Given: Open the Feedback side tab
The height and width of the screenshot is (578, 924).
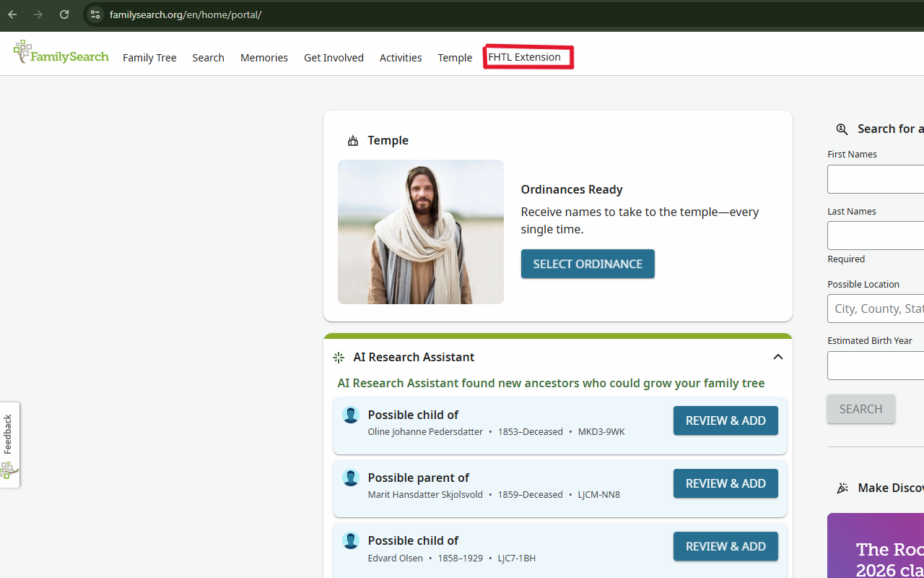Looking at the screenshot, I should [x=9, y=445].
